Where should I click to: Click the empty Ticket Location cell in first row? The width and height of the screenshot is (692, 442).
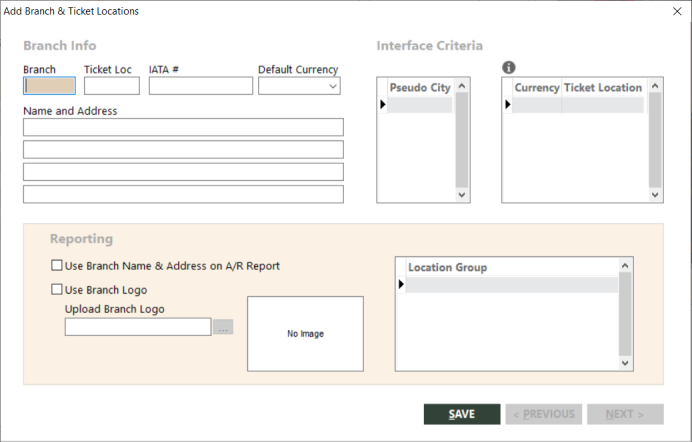click(x=603, y=105)
